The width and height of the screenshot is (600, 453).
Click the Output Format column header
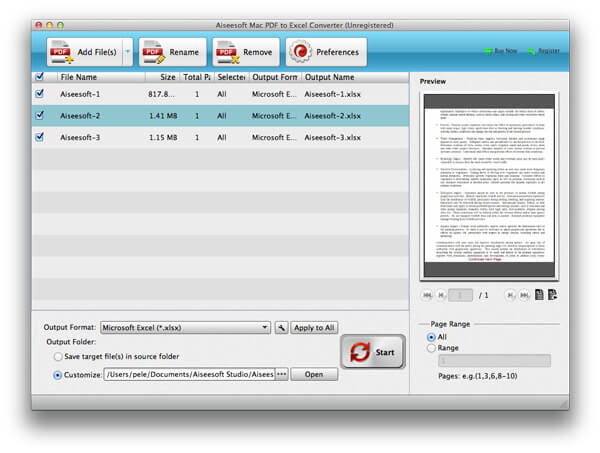click(x=275, y=77)
